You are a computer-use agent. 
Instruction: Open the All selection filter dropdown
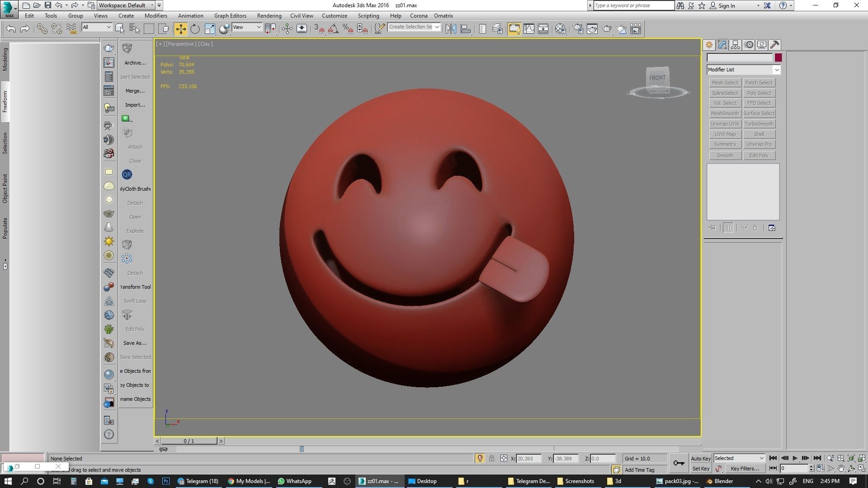[97, 27]
